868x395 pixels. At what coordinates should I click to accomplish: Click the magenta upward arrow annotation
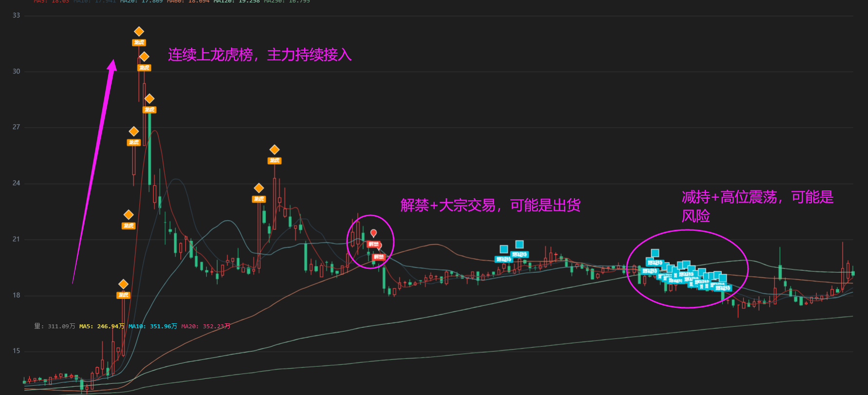94,171
